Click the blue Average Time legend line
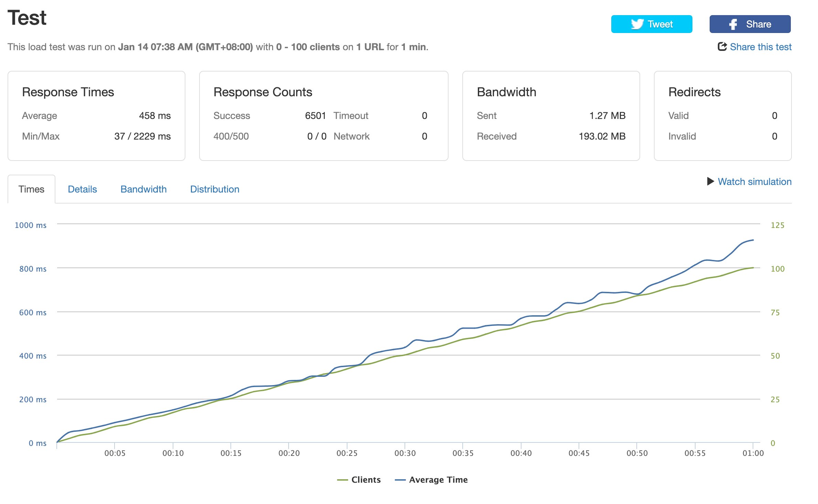Screen dimensions: 818x504 pos(400,480)
